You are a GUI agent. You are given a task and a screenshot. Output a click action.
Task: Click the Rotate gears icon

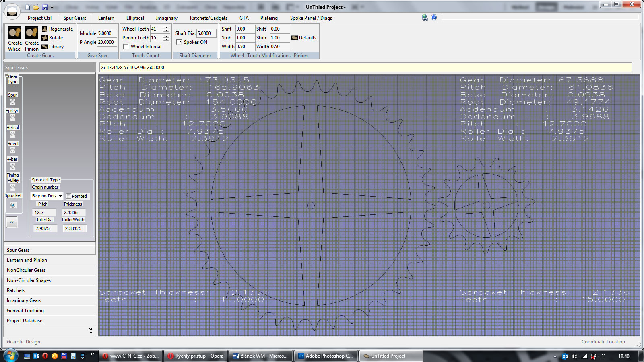point(45,38)
